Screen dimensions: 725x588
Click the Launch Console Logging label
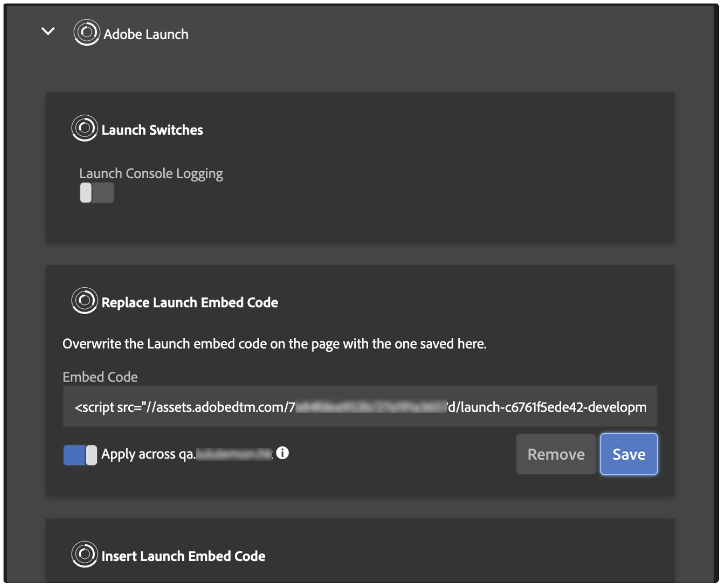[151, 174]
